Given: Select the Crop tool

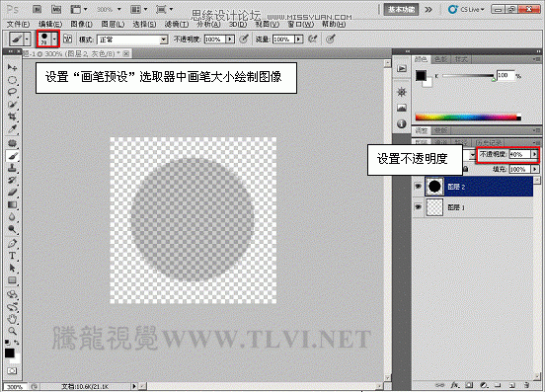Looking at the screenshot, I should pyautogui.click(x=12, y=117).
